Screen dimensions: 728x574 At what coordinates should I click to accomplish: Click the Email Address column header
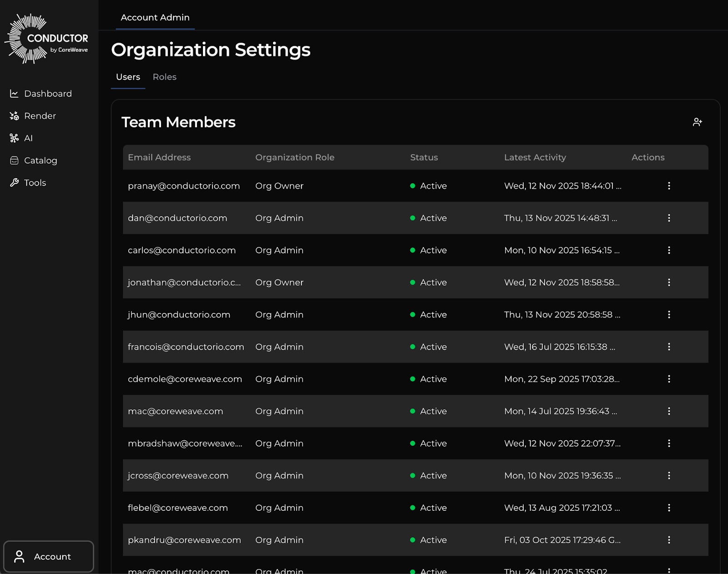pos(159,157)
